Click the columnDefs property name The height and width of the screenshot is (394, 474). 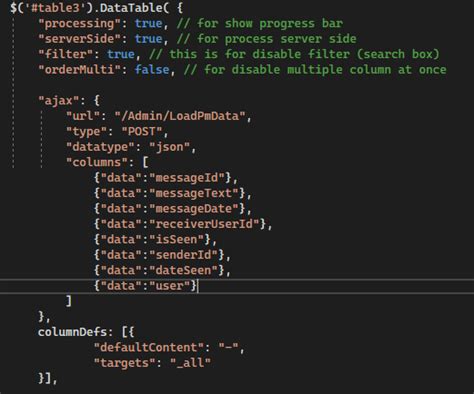pyautogui.click(x=72, y=332)
